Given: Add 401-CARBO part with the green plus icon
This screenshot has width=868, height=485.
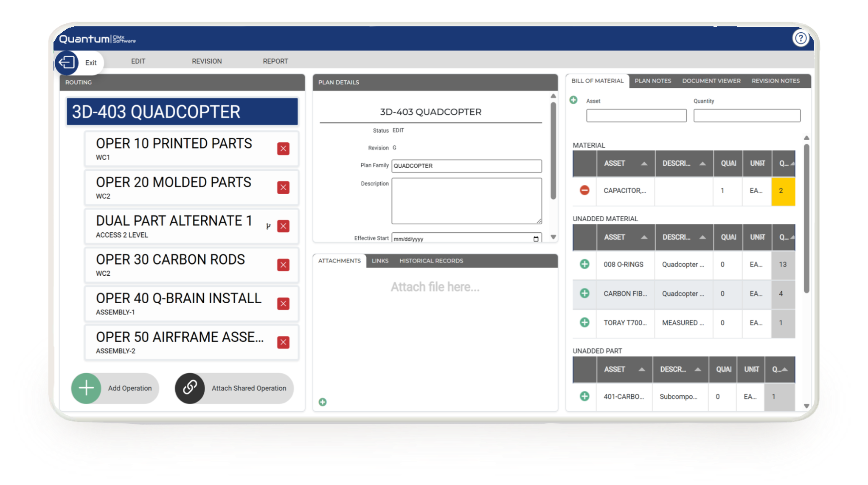Looking at the screenshot, I should coord(584,396).
